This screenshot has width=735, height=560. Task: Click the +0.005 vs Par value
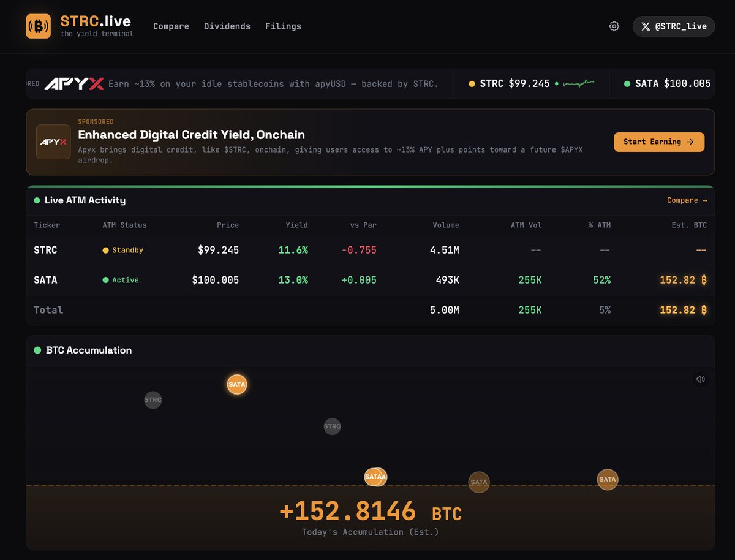pyautogui.click(x=360, y=280)
